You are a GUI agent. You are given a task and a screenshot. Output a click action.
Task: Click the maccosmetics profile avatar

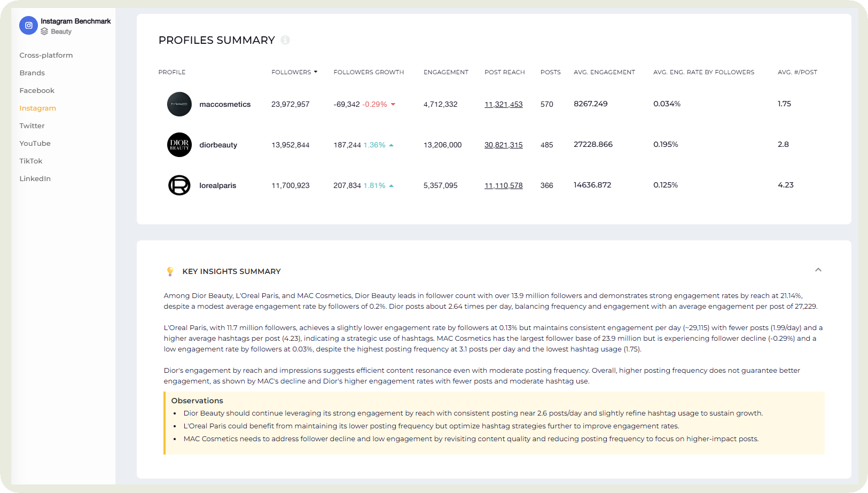point(179,104)
